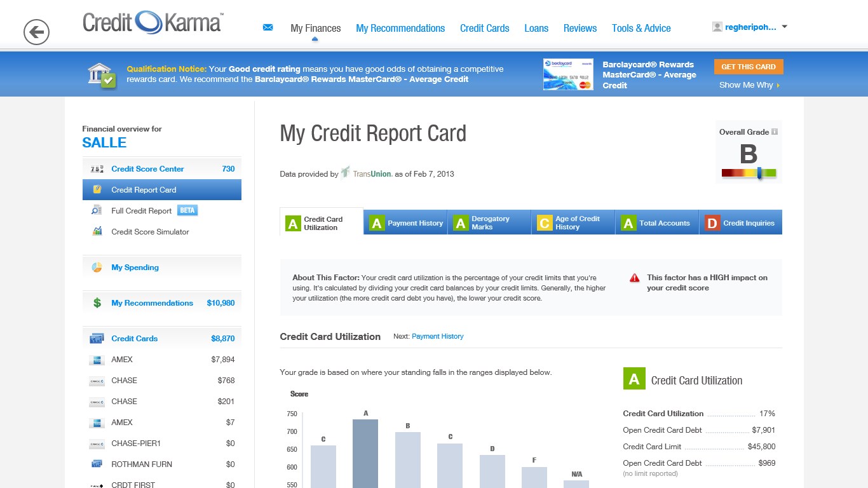Open the Reviews menu
This screenshot has width=868, height=488.
tap(580, 28)
